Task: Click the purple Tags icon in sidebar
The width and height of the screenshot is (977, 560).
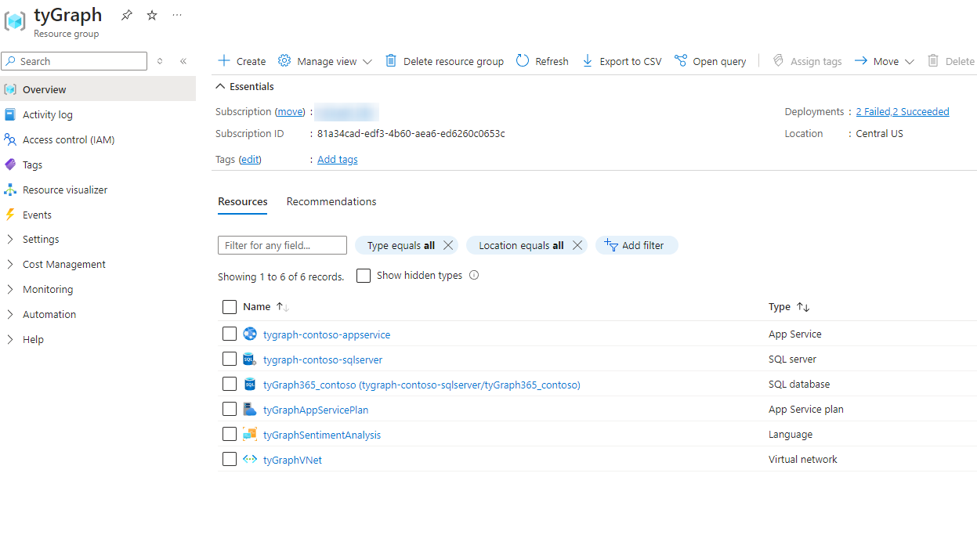Action: point(10,164)
